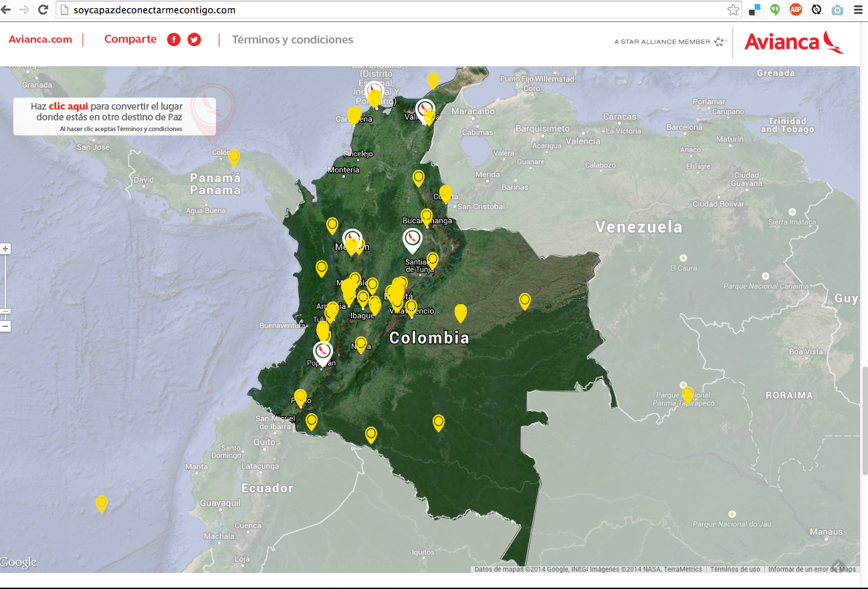The height and width of the screenshot is (589, 868).
Task: Click 'Informar de un error de Maps'
Action: pos(811,570)
